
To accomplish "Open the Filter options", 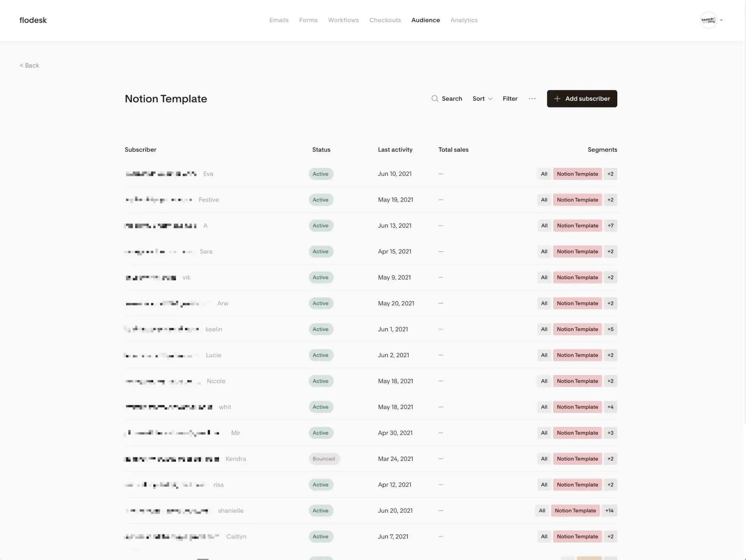I will [510, 98].
